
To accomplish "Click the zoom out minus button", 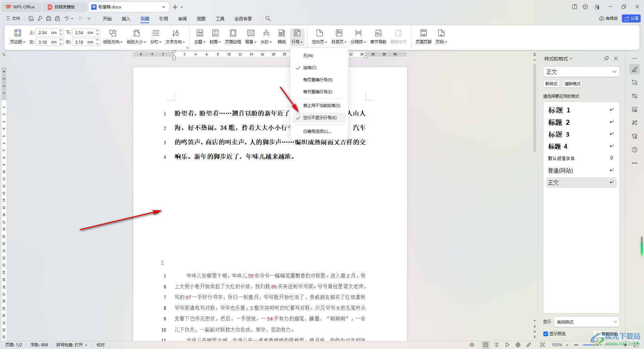I will (x=576, y=345).
